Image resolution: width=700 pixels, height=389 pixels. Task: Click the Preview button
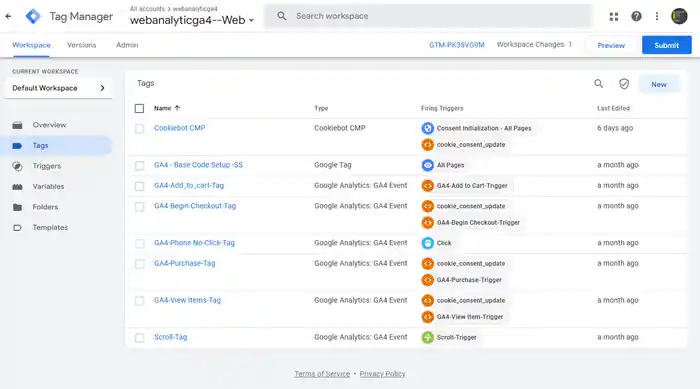611,45
